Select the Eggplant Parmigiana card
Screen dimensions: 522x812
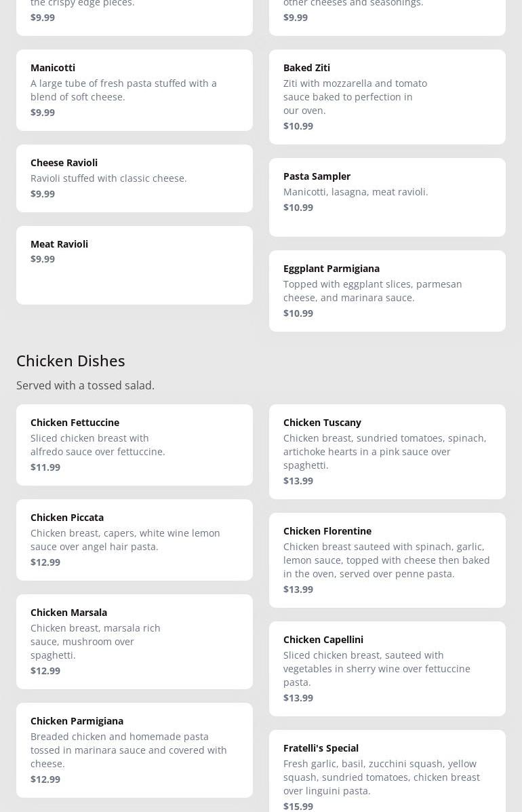tap(387, 290)
